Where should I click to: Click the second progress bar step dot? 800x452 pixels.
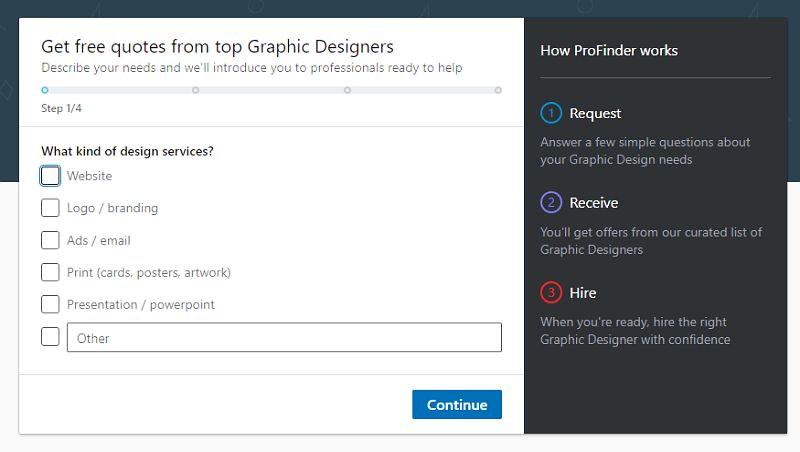coord(195,90)
